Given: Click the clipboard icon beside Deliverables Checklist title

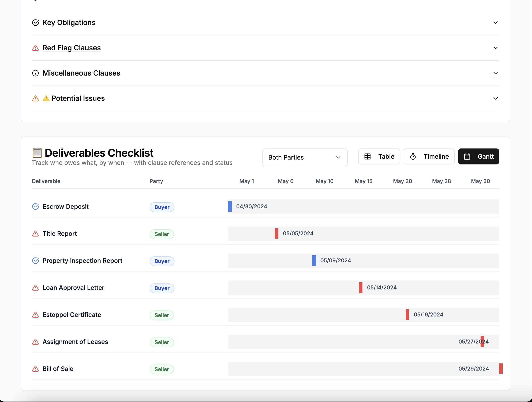Looking at the screenshot, I should click(x=37, y=153).
